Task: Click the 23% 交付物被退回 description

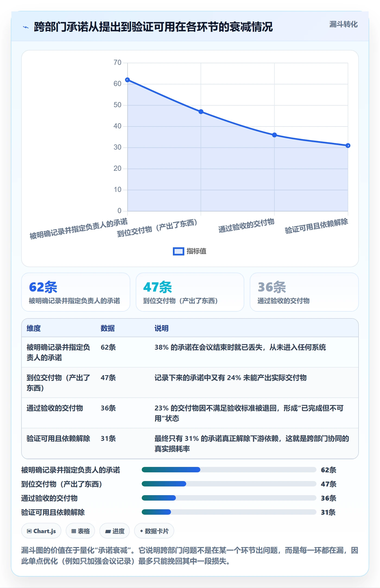Action: 249,413
